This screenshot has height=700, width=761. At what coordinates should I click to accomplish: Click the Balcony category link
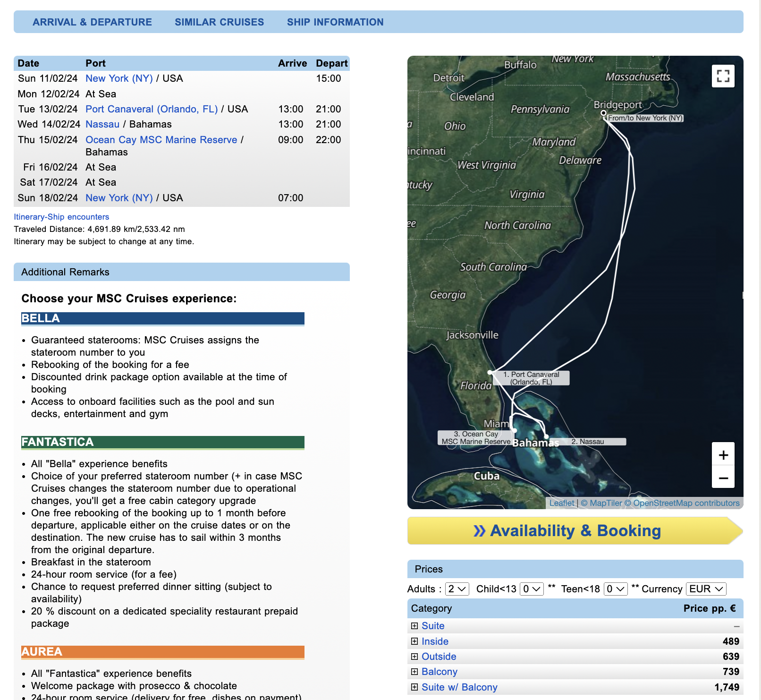440,672
